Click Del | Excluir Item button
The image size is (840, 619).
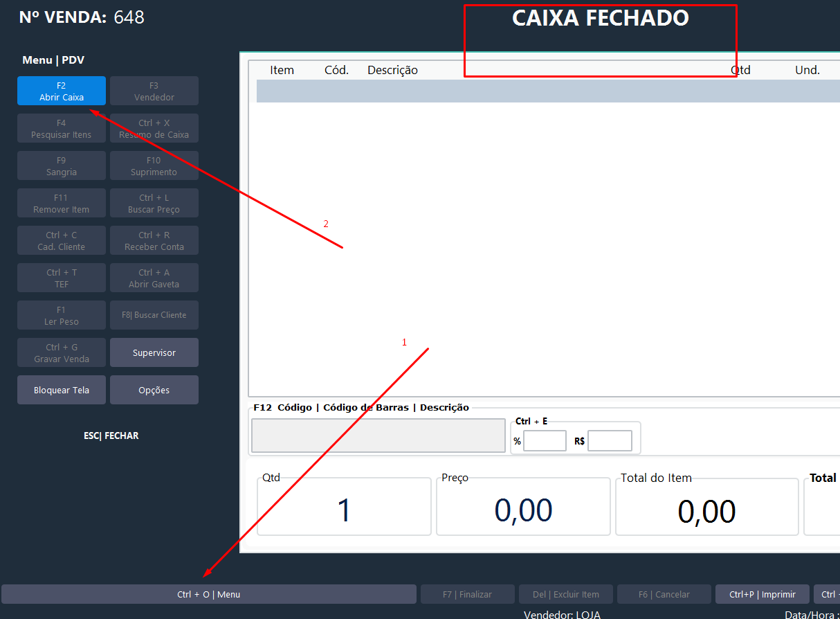pos(566,594)
